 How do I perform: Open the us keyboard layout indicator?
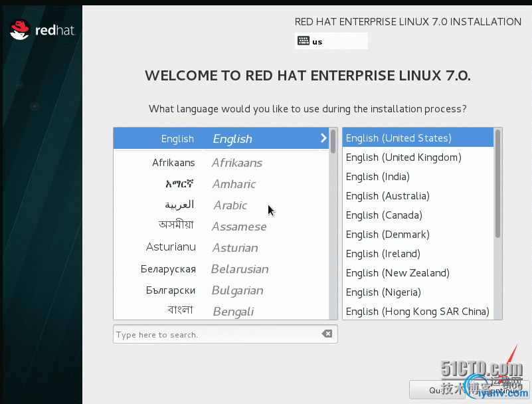tap(331, 41)
